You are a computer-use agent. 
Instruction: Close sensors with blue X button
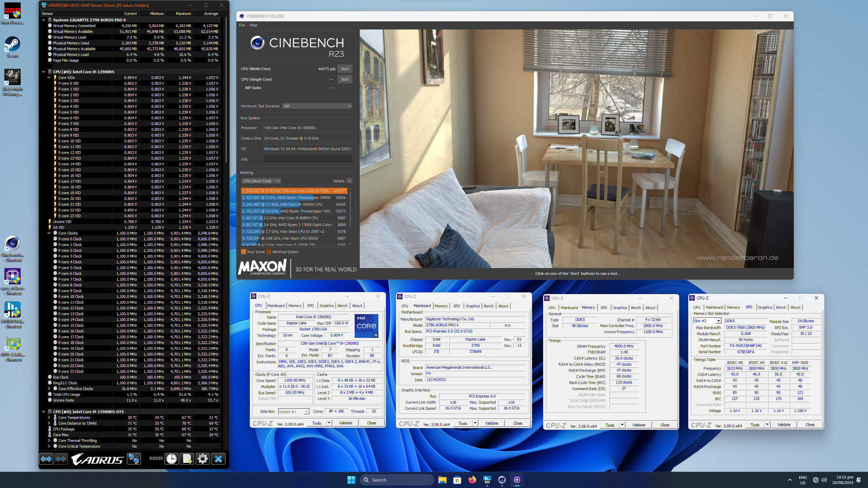(218, 459)
